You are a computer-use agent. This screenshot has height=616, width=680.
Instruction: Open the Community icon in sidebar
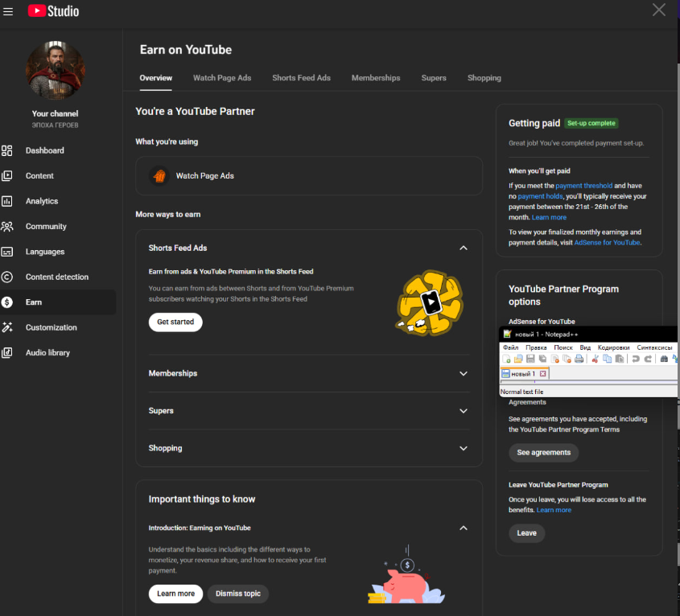pos(7,226)
